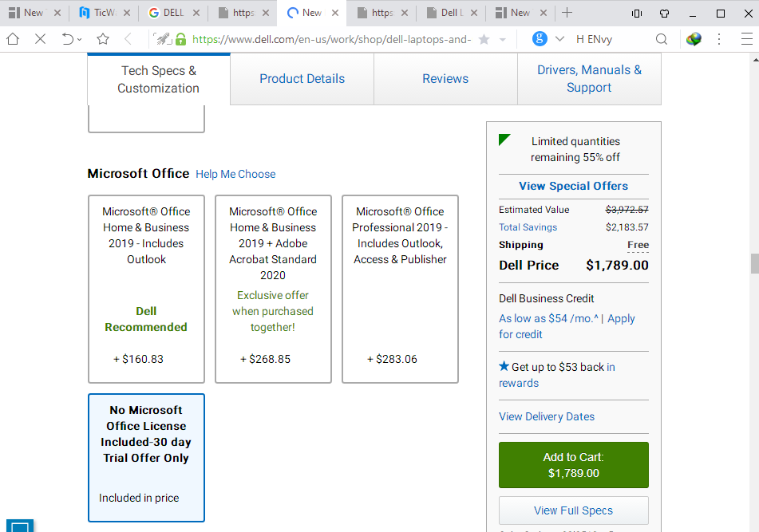This screenshot has width=759, height=532.
Task: Click View Special Offers link
Action: pyautogui.click(x=573, y=186)
